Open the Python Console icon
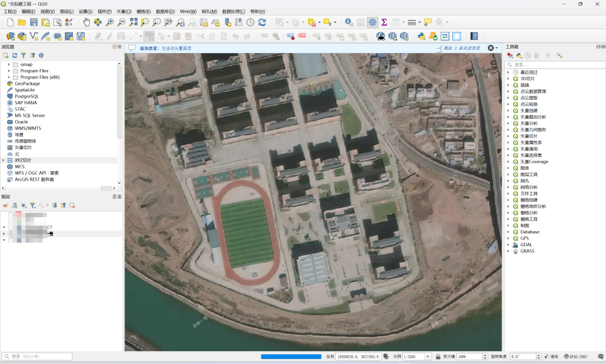The height and width of the screenshot is (364, 606). (x=421, y=36)
